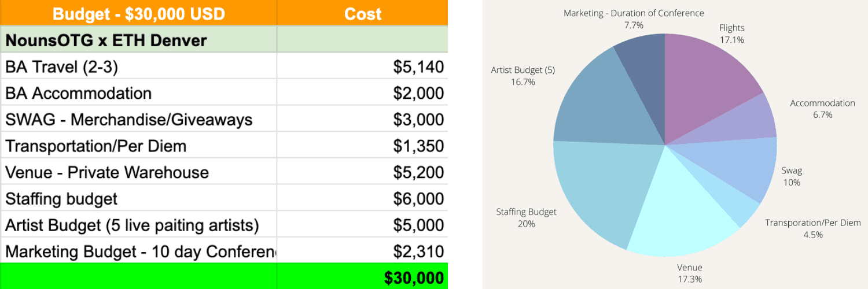
Task: Click the $5,140 cost cell
Action: [x=362, y=66]
